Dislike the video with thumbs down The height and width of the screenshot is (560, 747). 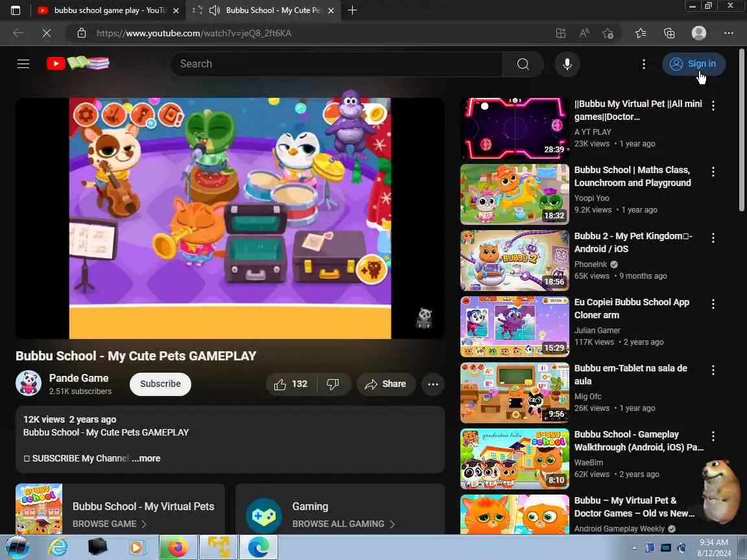pos(333,384)
